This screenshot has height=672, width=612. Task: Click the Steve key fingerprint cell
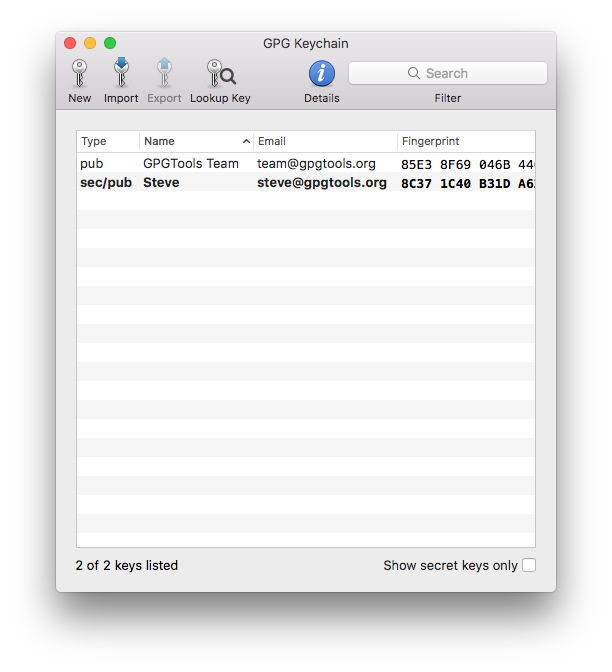coord(466,183)
